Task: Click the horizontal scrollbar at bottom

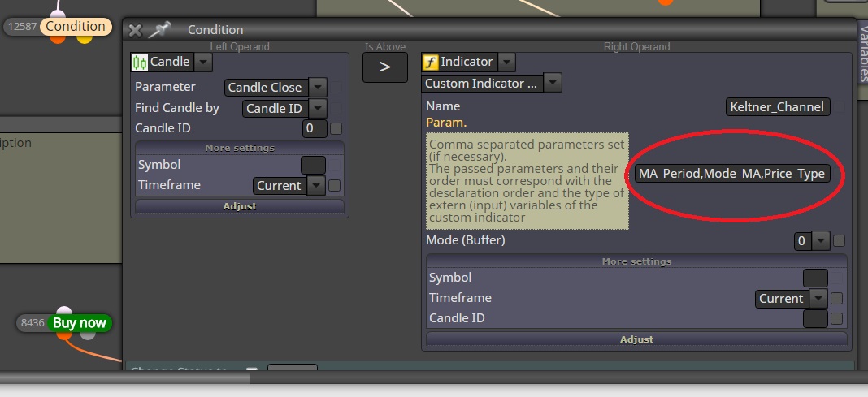Action: tap(125, 378)
